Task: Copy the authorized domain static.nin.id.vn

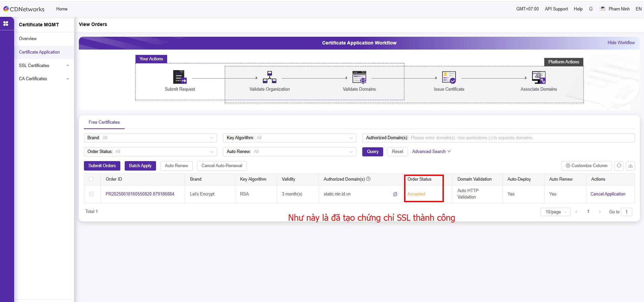Action: pyautogui.click(x=395, y=194)
